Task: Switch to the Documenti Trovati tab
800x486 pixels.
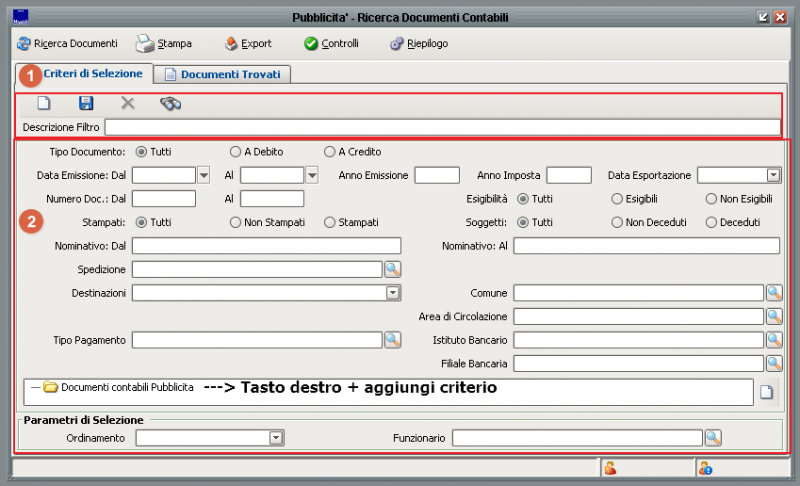Action: coord(227,74)
